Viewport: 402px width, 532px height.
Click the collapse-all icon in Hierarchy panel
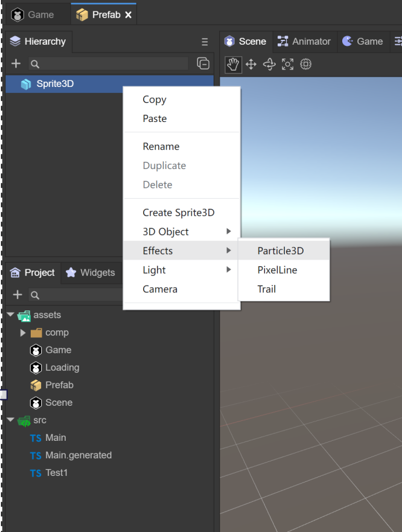coord(203,63)
